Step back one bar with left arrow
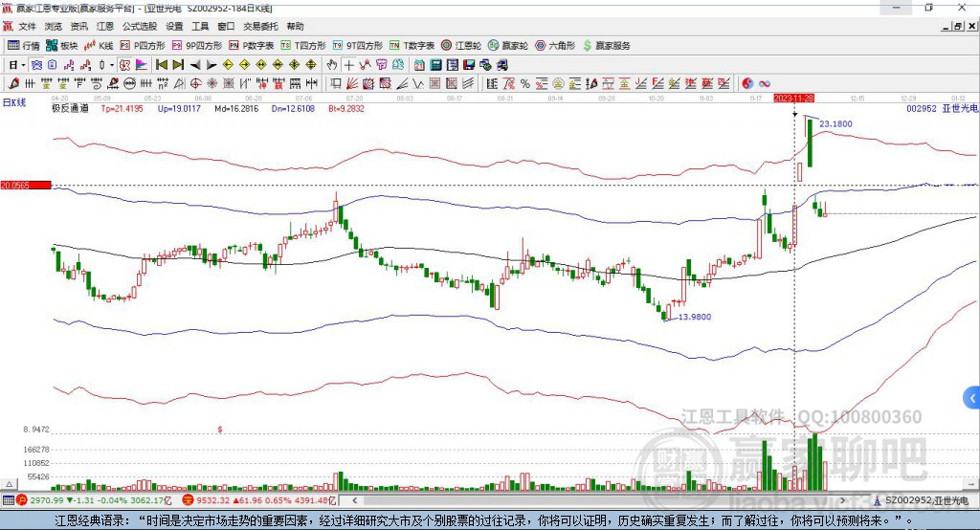The height and width of the screenshot is (530, 980). (195, 65)
